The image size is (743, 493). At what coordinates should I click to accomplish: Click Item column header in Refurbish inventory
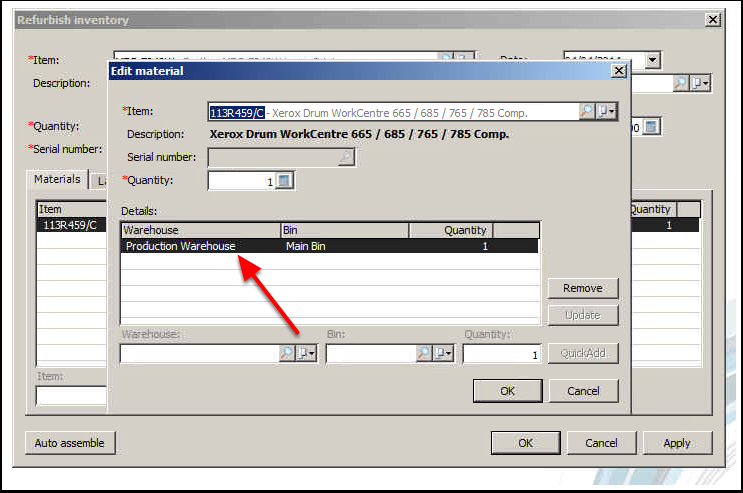[x=72, y=210]
